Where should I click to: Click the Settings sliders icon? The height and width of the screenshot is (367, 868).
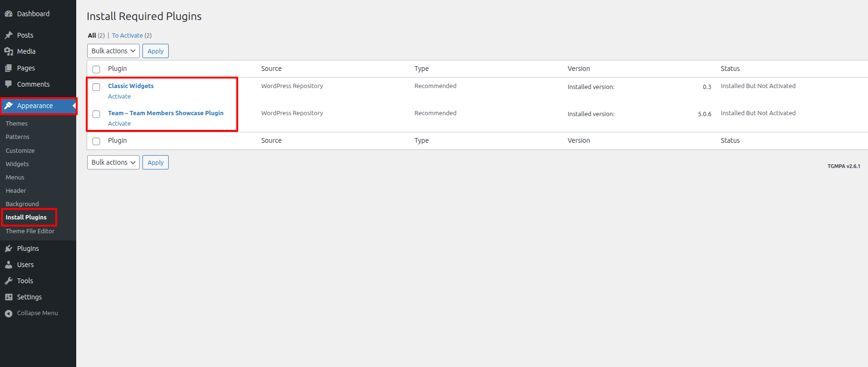coord(9,297)
